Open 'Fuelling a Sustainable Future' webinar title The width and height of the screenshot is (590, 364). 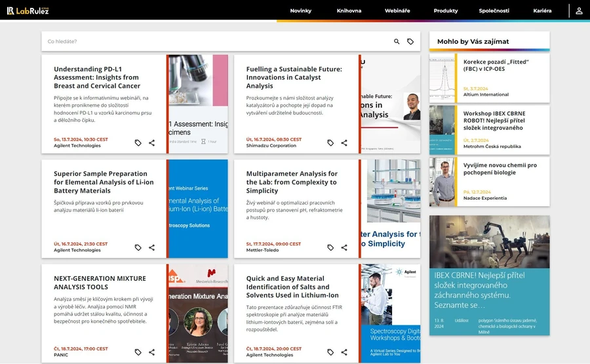(x=294, y=77)
